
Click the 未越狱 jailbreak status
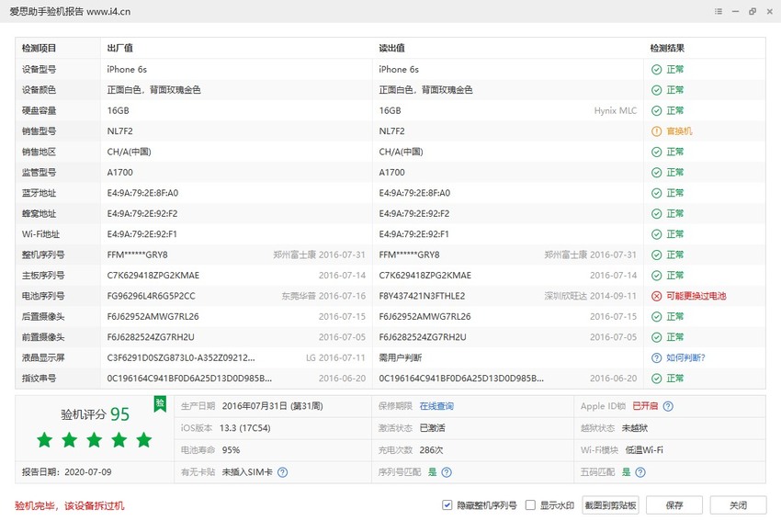click(635, 428)
